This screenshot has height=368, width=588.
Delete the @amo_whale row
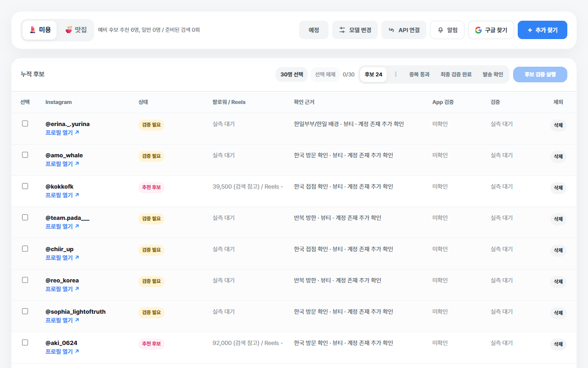click(558, 157)
